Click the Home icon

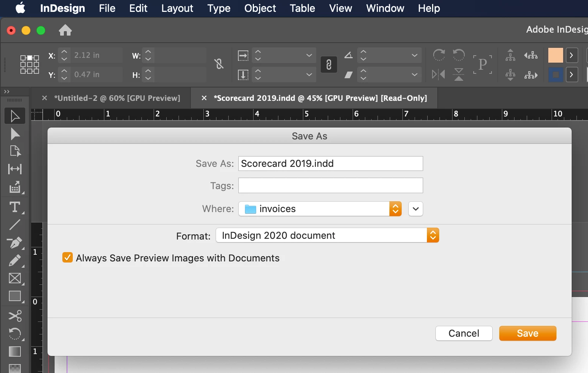pos(65,30)
